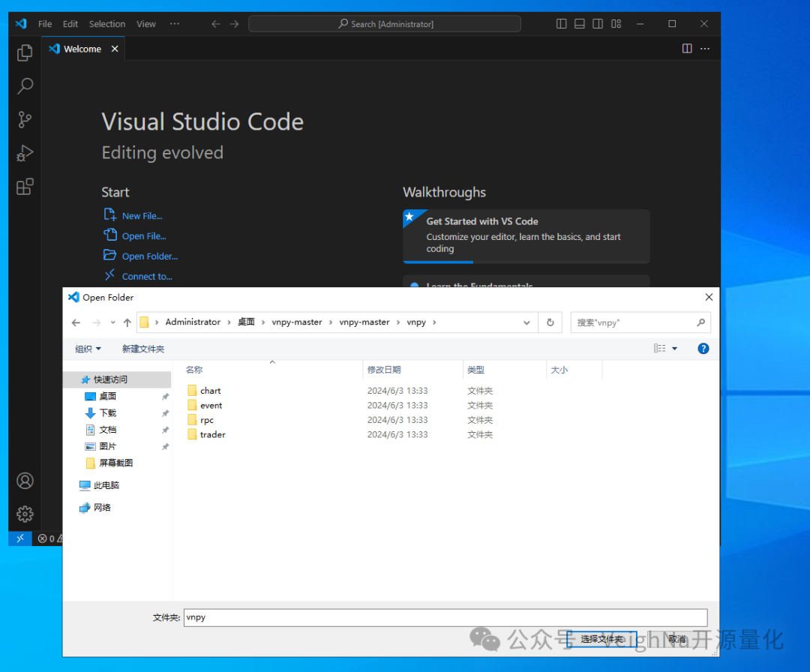810x672 pixels.
Task: Open the Accounts menu icon
Action: (25, 481)
